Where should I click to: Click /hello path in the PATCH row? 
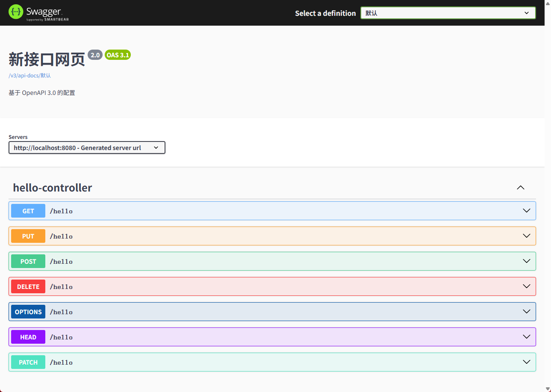(x=61, y=363)
